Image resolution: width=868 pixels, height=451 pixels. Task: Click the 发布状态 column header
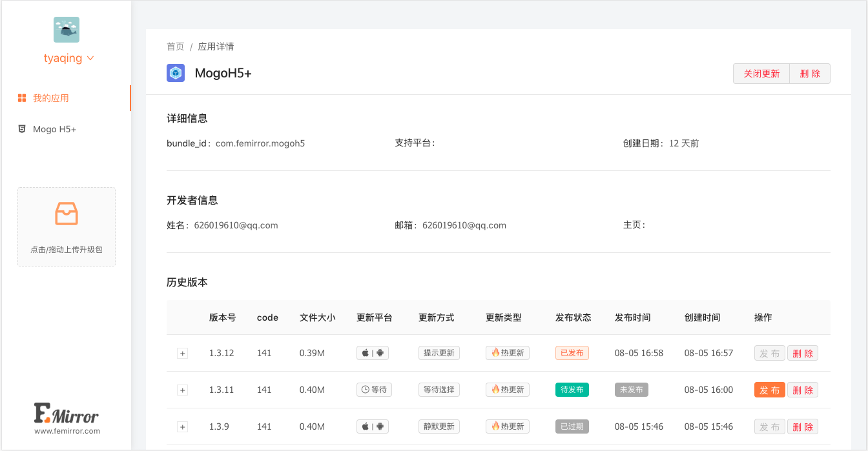click(573, 317)
